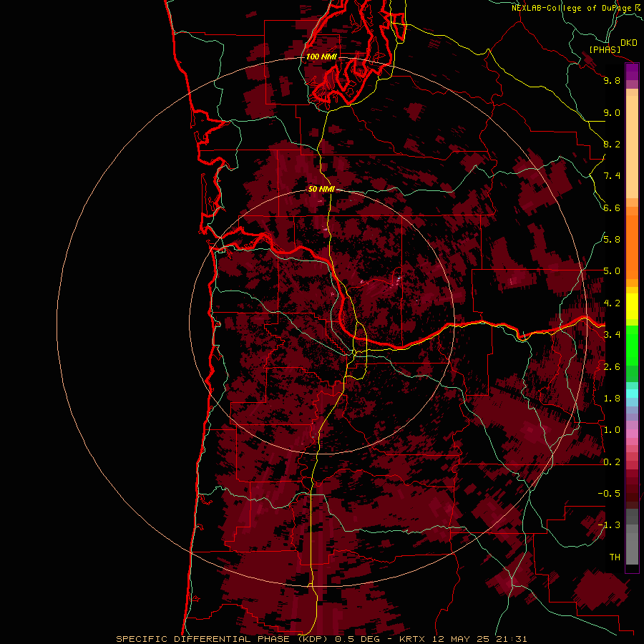Click the TH threshold label on scale
This screenshot has width=644, height=644.
tap(615, 557)
